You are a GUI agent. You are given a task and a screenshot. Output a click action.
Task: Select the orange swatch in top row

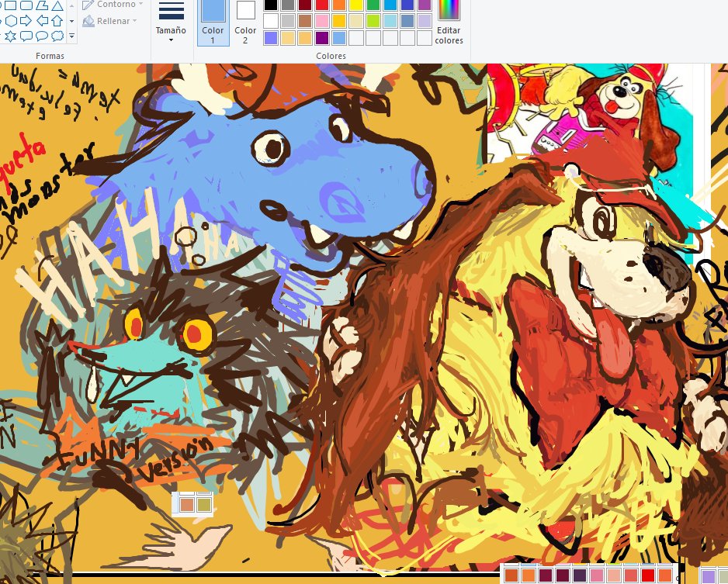click(x=339, y=5)
